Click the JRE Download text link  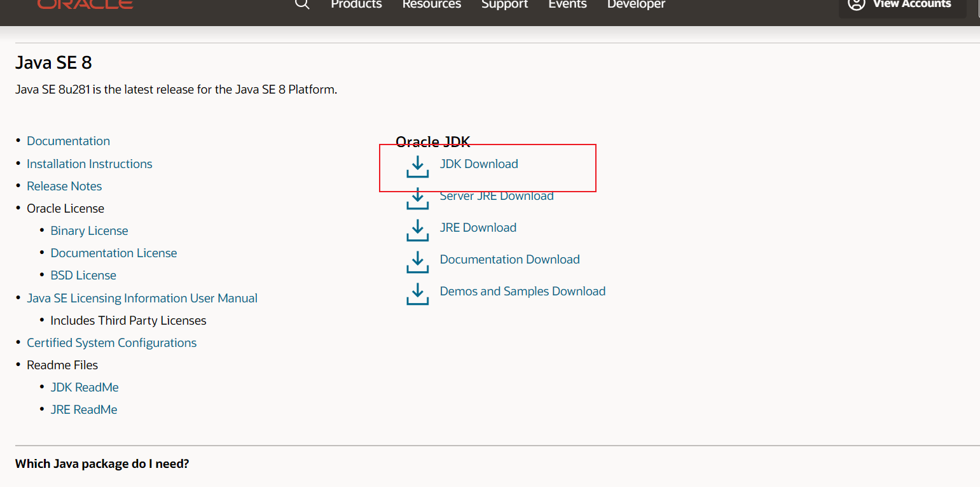(x=478, y=227)
